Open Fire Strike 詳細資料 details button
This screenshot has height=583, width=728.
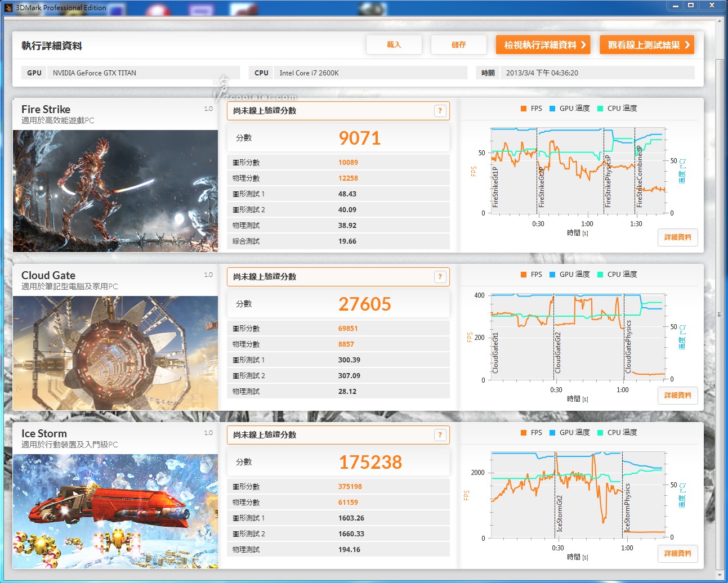678,237
